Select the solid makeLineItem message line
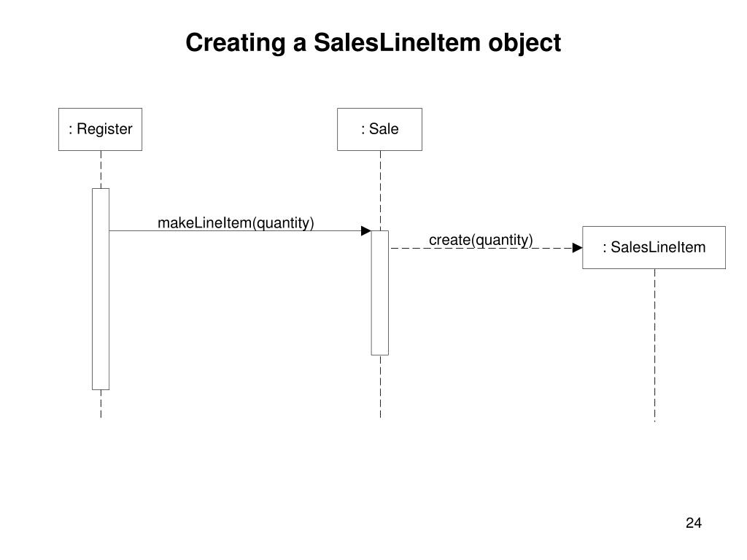 pos(233,231)
